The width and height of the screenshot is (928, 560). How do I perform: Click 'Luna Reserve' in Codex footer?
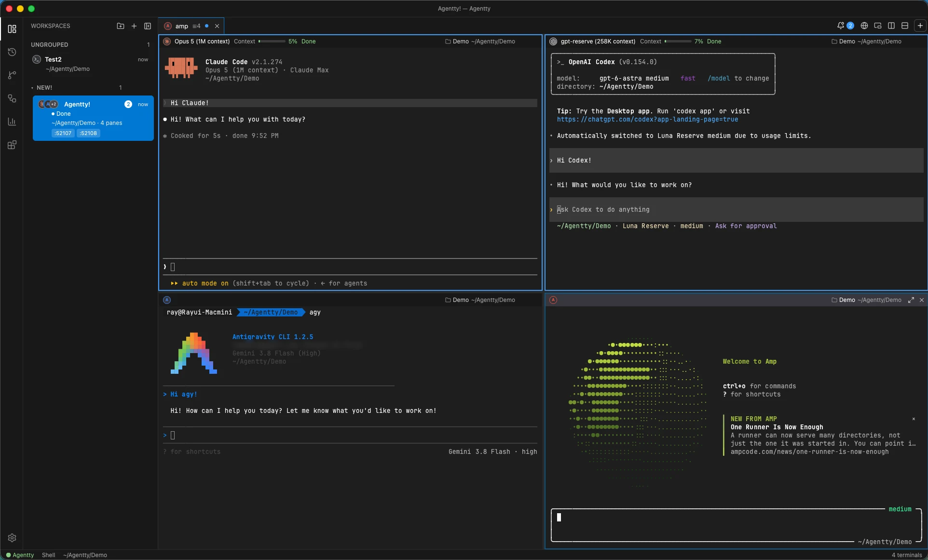[x=645, y=226]
